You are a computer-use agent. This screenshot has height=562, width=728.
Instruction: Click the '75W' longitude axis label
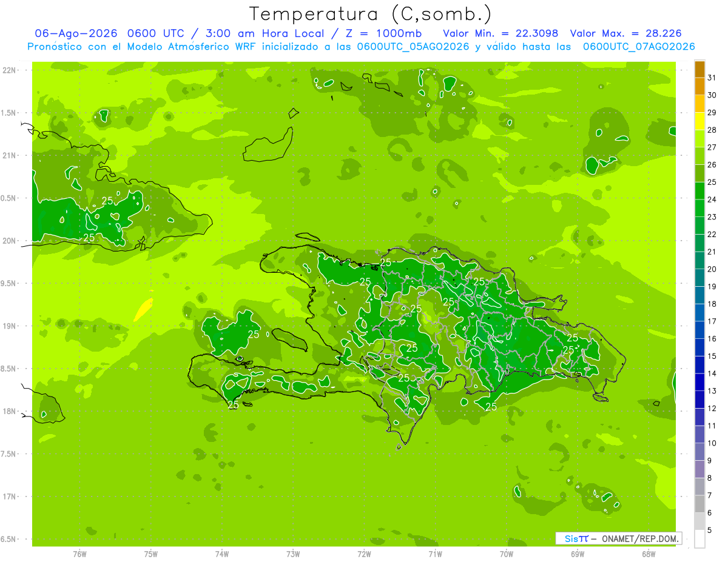click(151, 554)
